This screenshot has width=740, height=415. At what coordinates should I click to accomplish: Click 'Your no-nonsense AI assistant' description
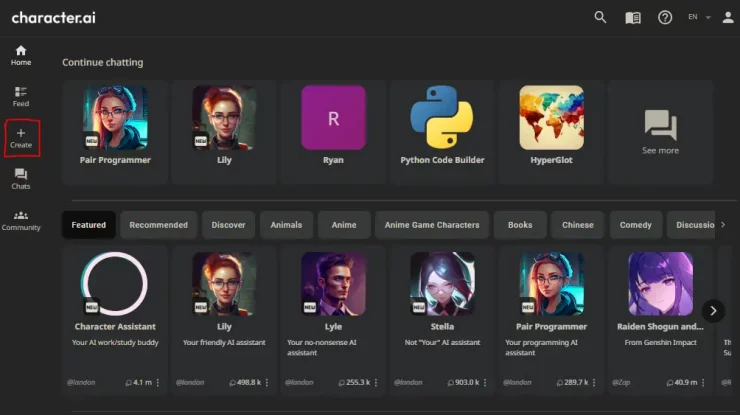pos(322,347)
